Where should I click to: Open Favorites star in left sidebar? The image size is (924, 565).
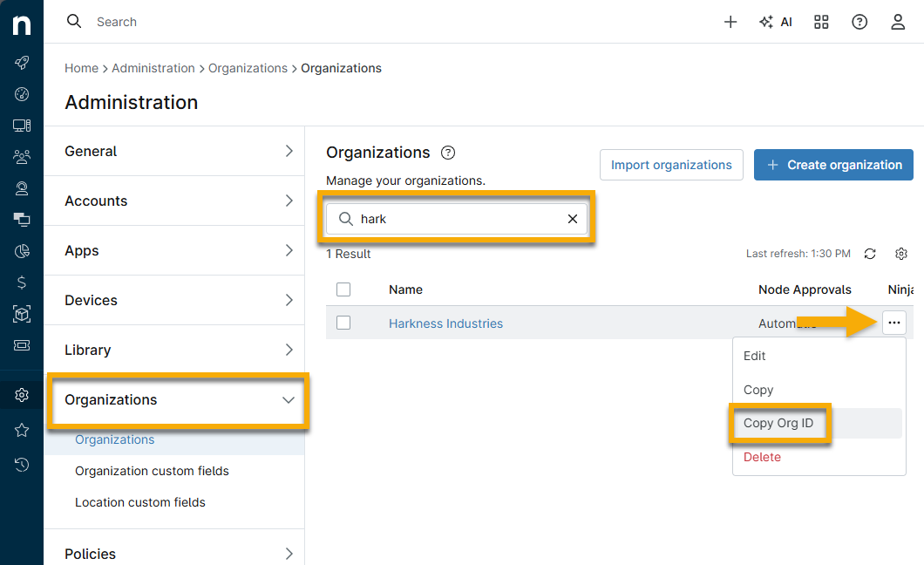tap(22, 430)
